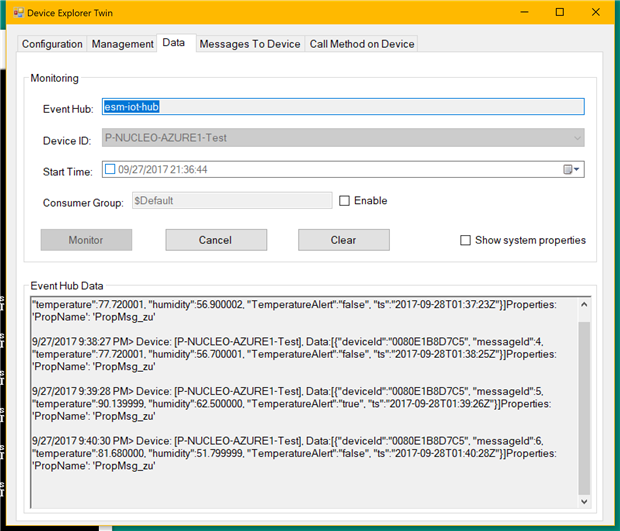
Task: Select Call Method on Device tab
Action: click(x=362, y=44)
